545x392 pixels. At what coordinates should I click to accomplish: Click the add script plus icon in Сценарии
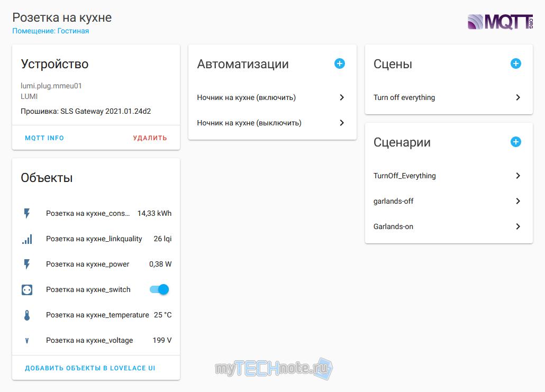click(516, 142)
